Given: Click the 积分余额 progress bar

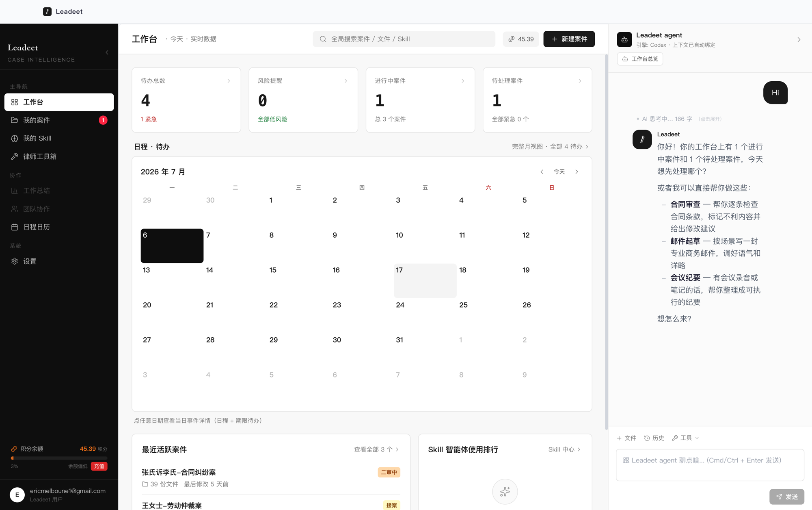Looking at the screenshot, I should pyautogui.click(x=59, y=458).
